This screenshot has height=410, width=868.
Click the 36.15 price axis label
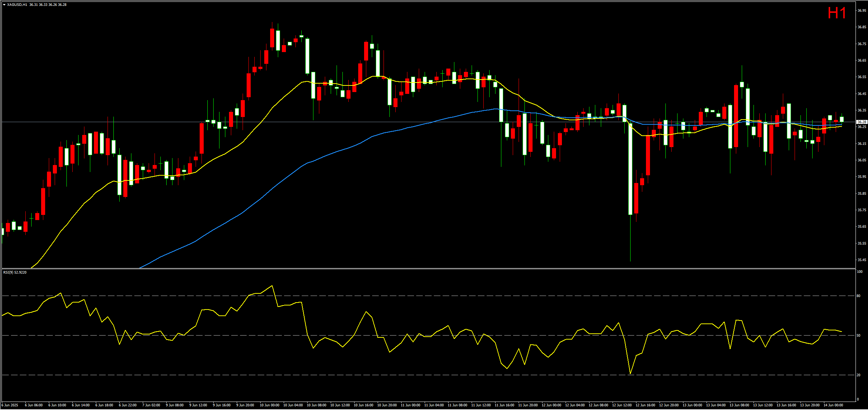pos(862,144)
